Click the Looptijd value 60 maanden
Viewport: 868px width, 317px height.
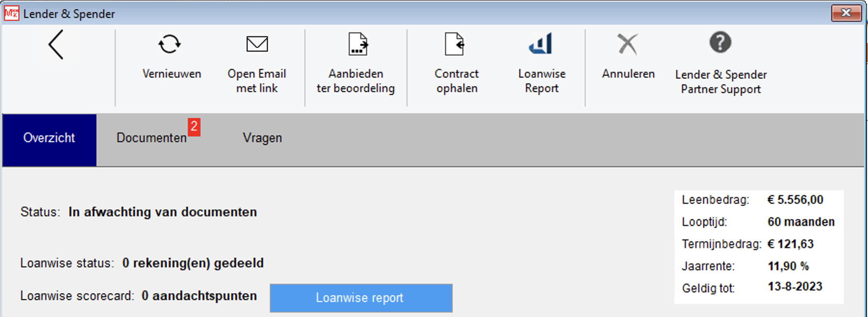(x=801, y=222)
